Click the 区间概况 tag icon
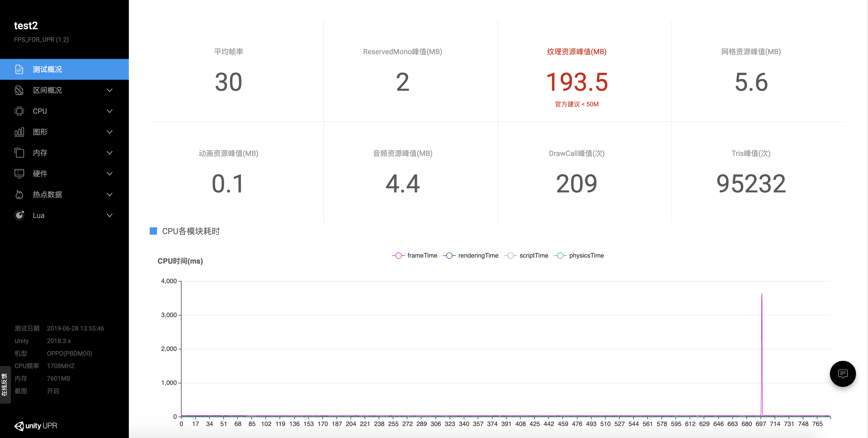This screenshot has height=438, width=868. coord(19,90)
